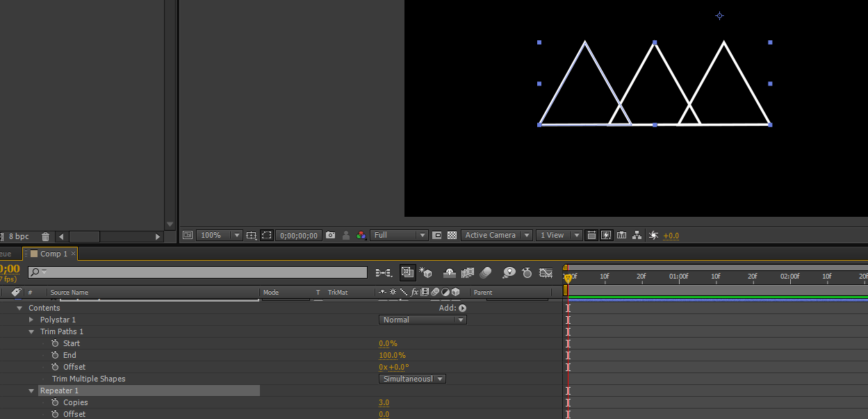Click the Project panel trash delete icon
Image resolution: width=868 pixels, height=419 pixels.
pyautogui.click(x=45, y=236)
